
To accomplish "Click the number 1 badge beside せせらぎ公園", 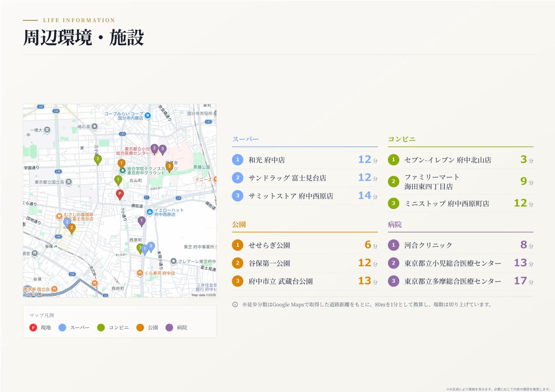I will 238,245.
